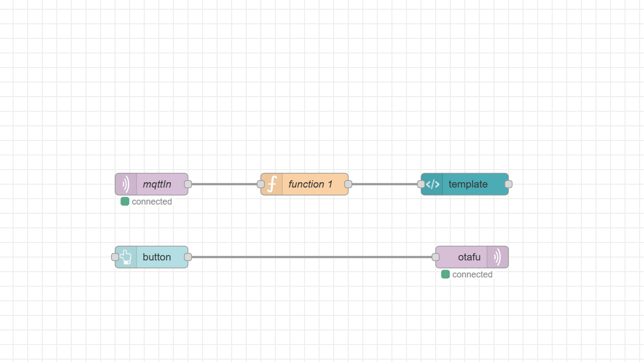Click the function 1 node's output port

(x=348, y=184)
